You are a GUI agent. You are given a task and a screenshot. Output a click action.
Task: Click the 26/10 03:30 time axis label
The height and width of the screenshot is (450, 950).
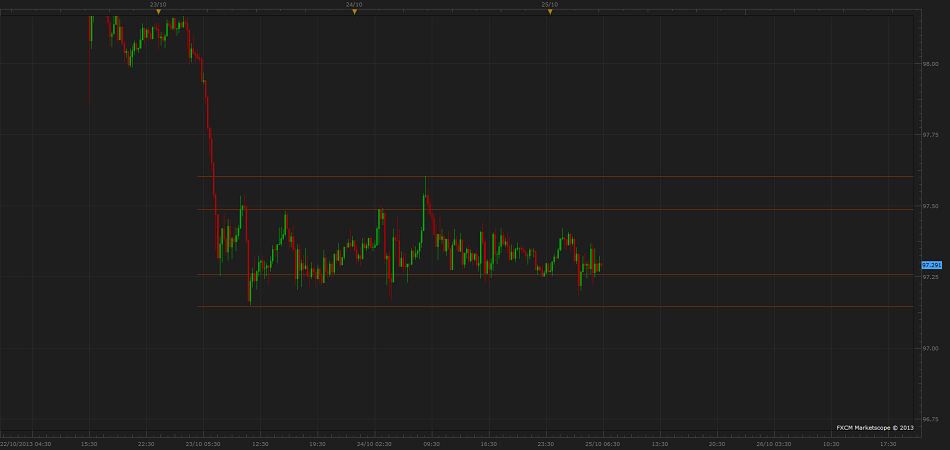[773, 443]
